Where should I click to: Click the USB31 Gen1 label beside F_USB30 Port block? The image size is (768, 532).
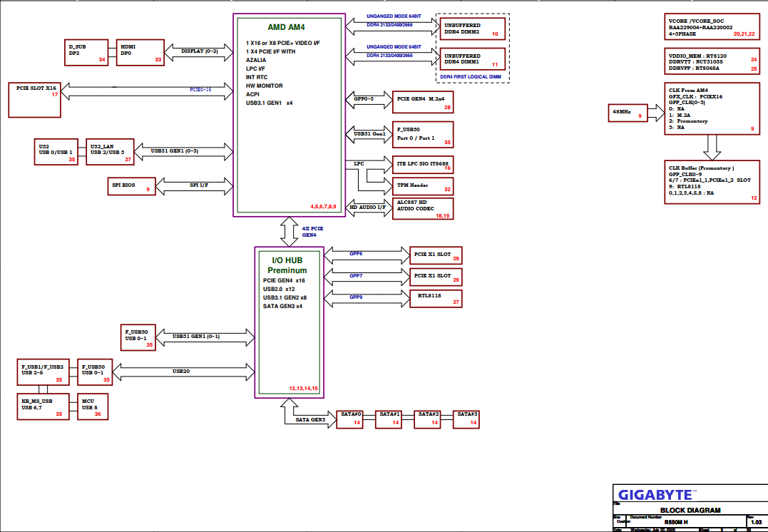(x=369, y=134)
